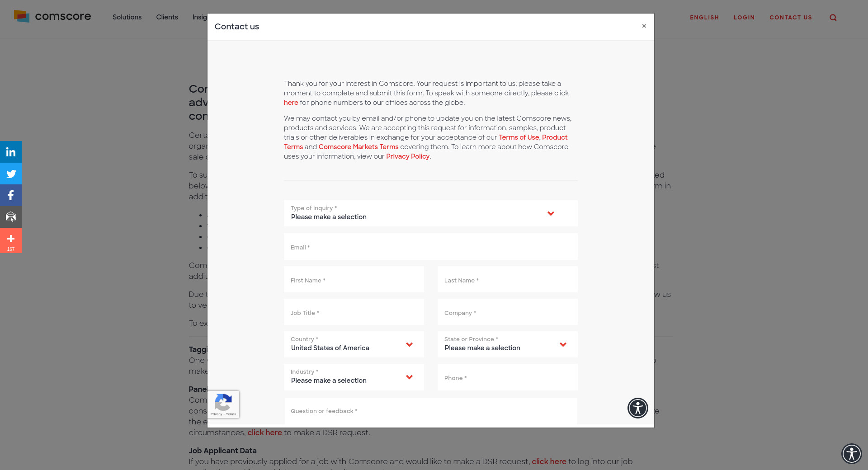Expand the State or Province dropdown
This screenshot has width=868, height=470.
(507, 344)
